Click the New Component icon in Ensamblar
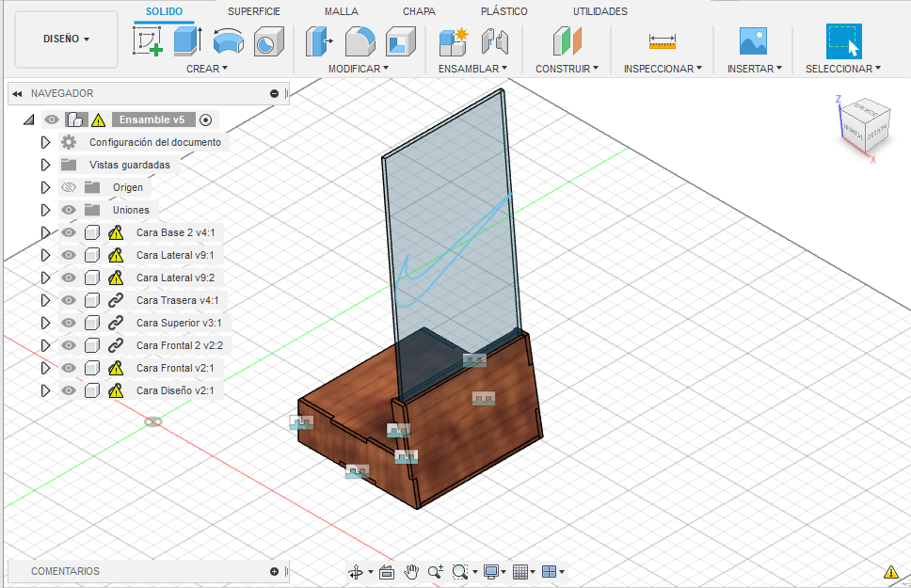This screenshot has width=911, height=588. [453, 41]
